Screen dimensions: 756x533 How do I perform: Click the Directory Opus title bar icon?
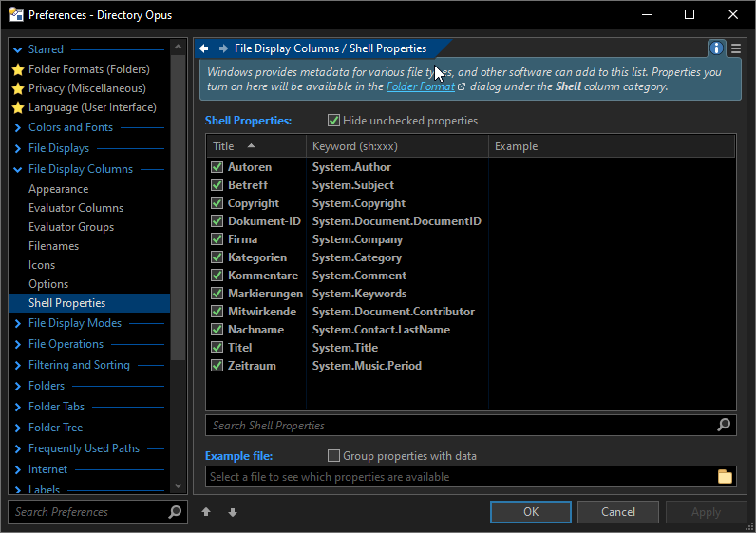(16, 14)
